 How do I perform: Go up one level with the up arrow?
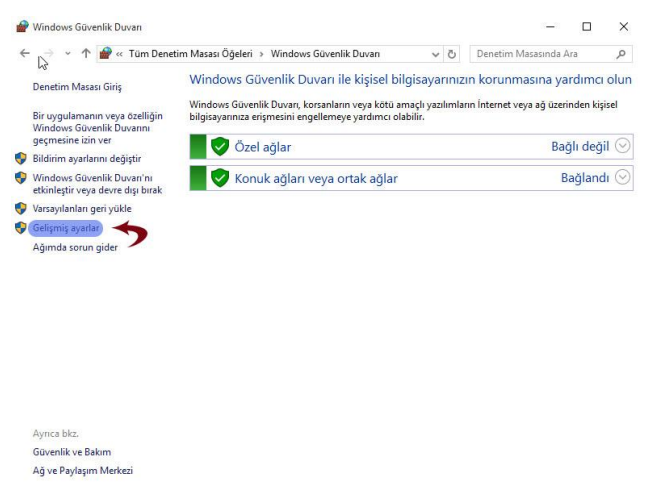(86, 53)
